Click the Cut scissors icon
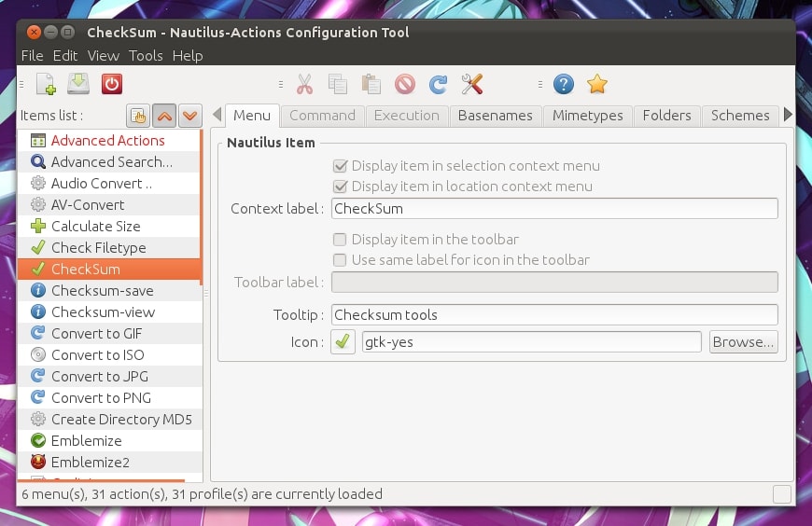 coord(304,84)
